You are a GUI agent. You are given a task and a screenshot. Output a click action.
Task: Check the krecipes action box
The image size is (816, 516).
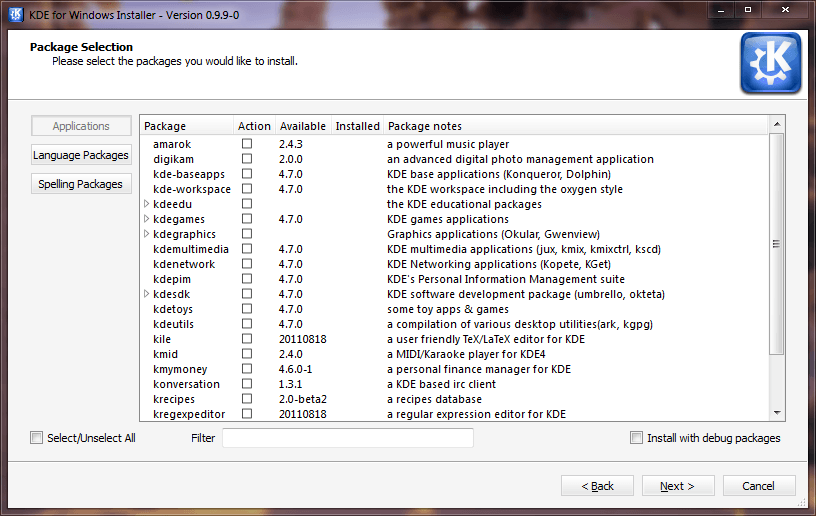tap(247, 399)
